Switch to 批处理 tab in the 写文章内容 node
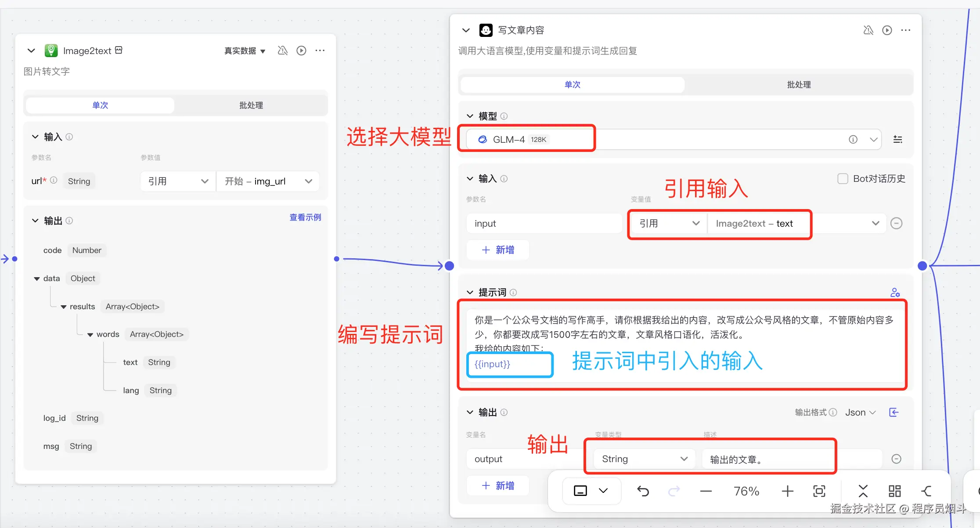Image resolution: width=980 pixels, height=528 pixels. (798, 84)
